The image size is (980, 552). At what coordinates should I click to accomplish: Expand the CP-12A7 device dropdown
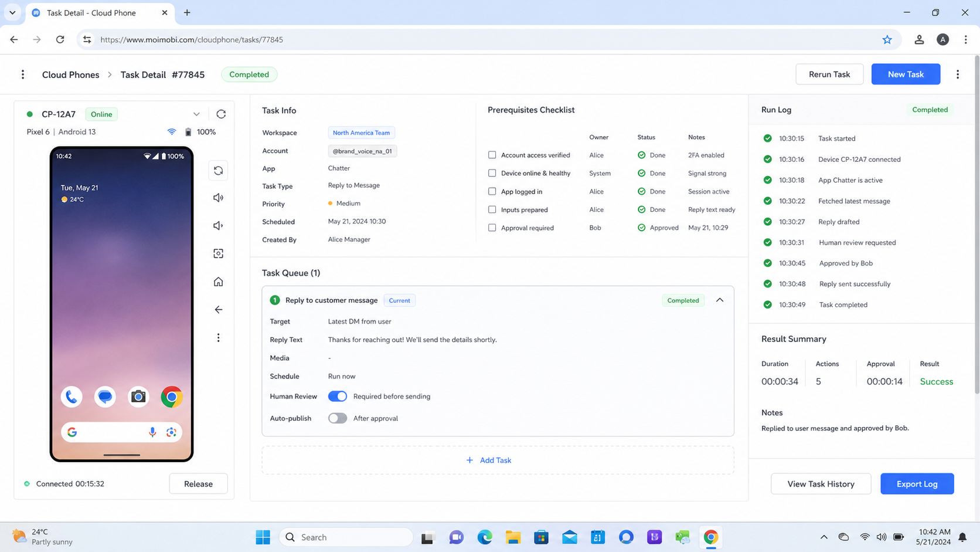196,114
